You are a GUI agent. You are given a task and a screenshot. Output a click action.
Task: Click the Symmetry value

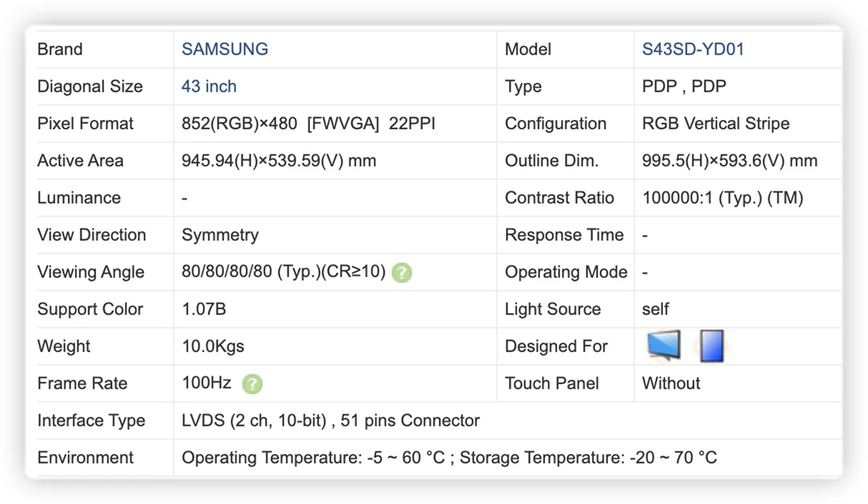pyautogui.click(x=220, y=235)
